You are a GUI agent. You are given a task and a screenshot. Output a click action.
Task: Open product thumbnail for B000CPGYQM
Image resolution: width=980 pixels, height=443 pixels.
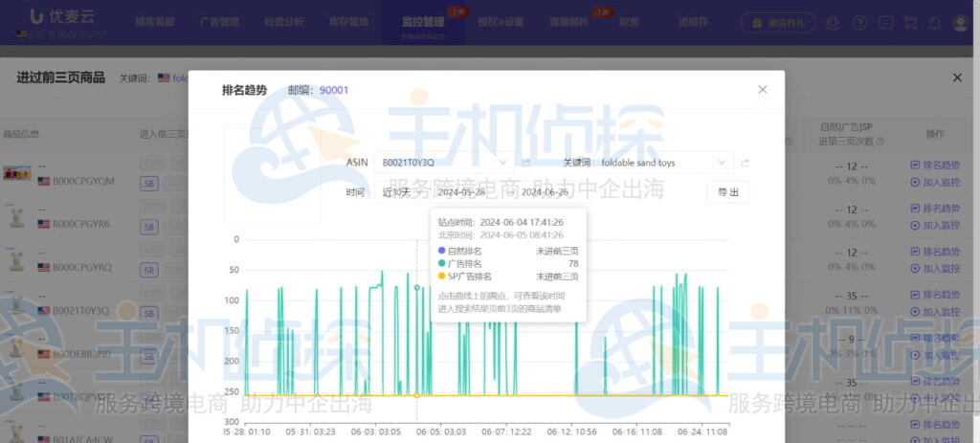tap(17, 173)
